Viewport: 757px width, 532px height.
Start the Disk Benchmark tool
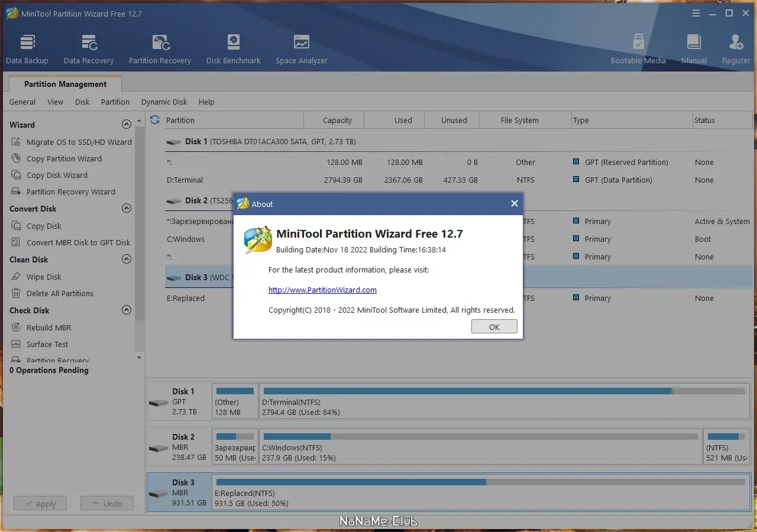234,50
